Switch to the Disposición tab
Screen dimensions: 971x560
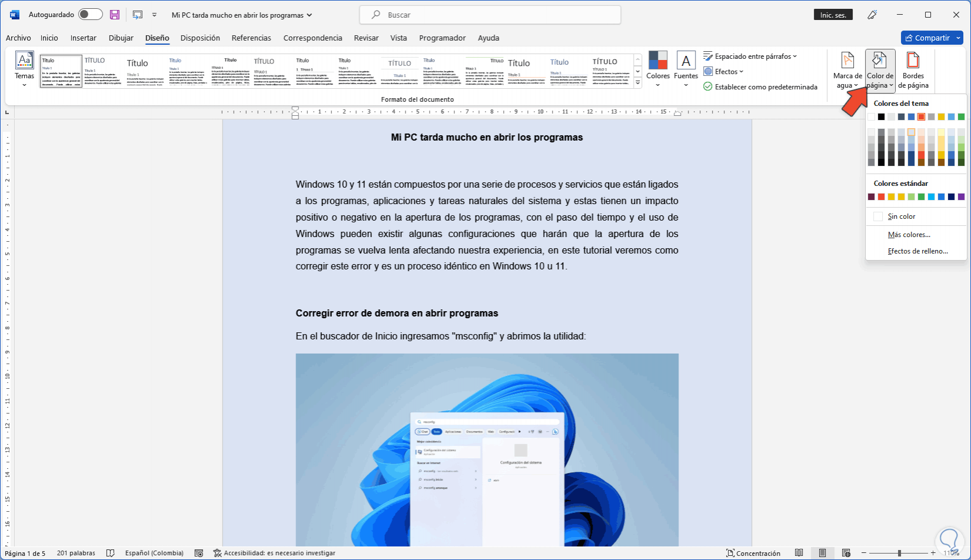(x=200, y=38)
